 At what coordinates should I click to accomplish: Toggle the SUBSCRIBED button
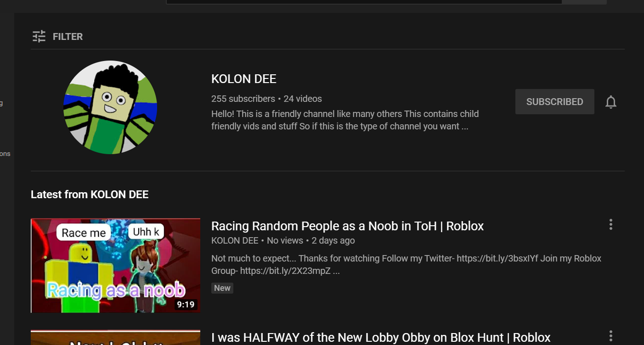pyautogui.click(x=555, y=102)
